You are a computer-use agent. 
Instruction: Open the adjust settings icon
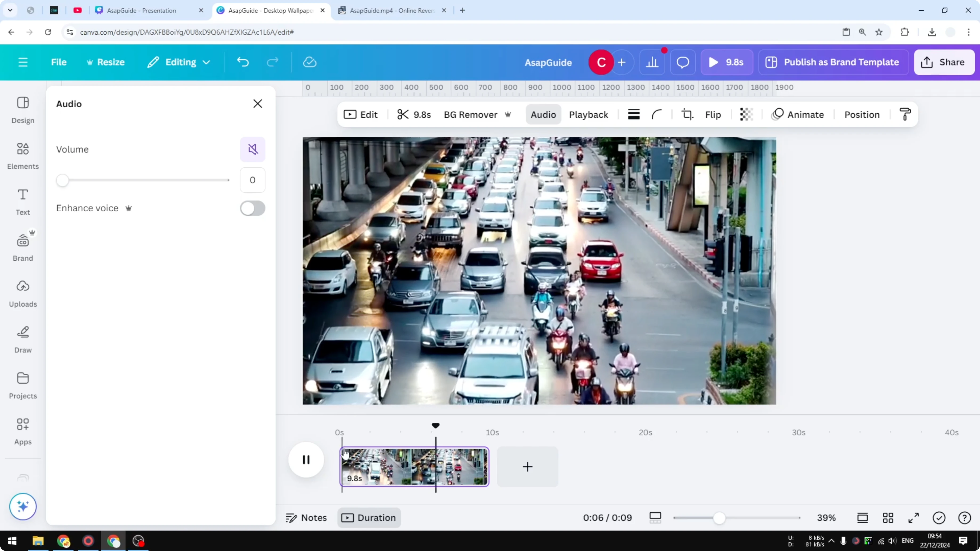click(x=634, y=114)
